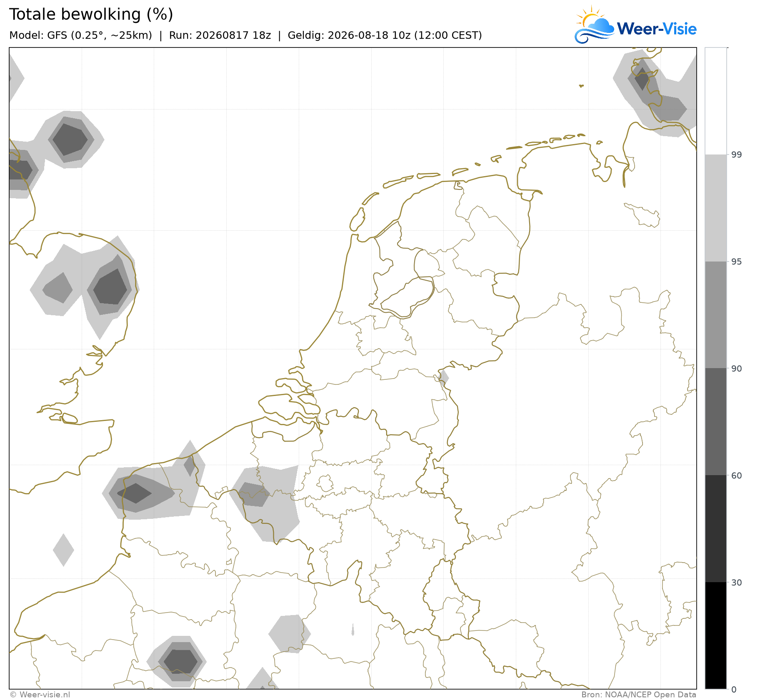Select the GFS model run info line
Image resolution: width=760 pixels, height=700 pixels.
click(x=245, y=35)
